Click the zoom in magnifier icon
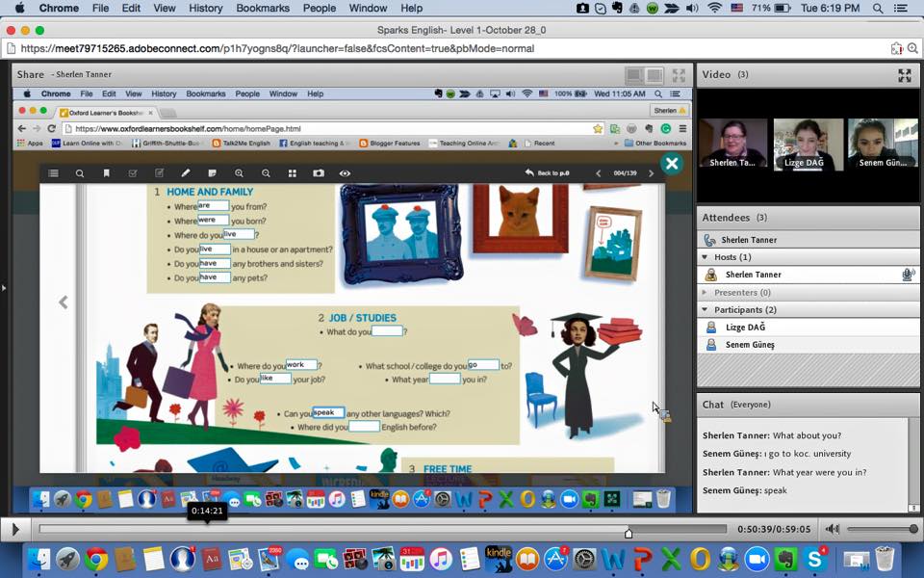This screenshot has height=578, width=924. point(239,173)
